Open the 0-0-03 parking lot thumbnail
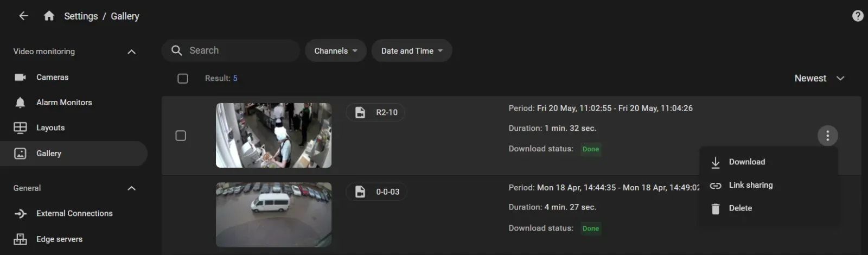 [273, 215]
